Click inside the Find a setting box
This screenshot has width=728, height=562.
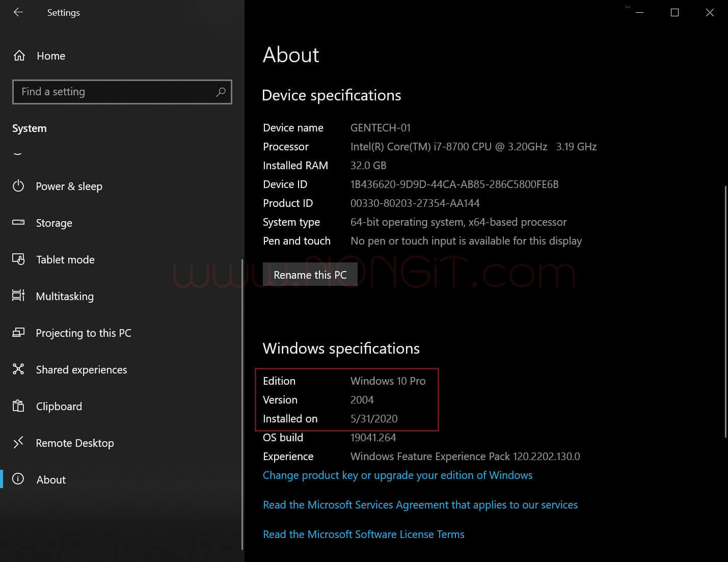[x=102, y=92]
